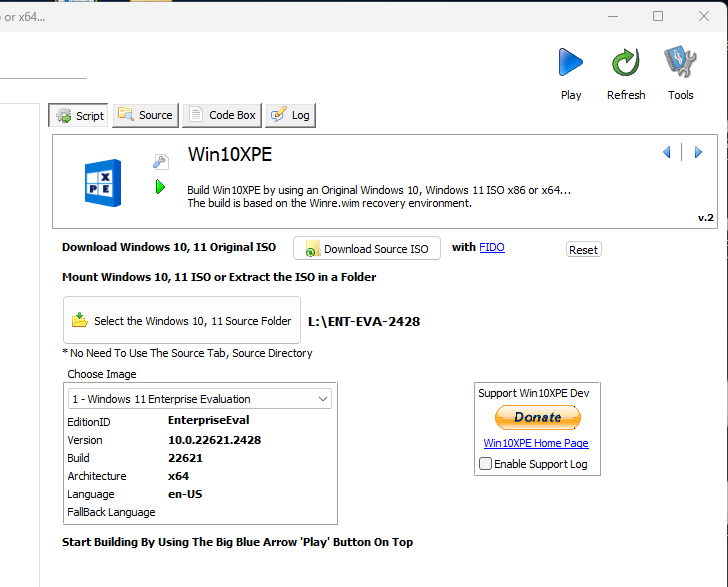Run script with small green arrow
Viewport: 728px width, 587px height.
click(160, 187)
